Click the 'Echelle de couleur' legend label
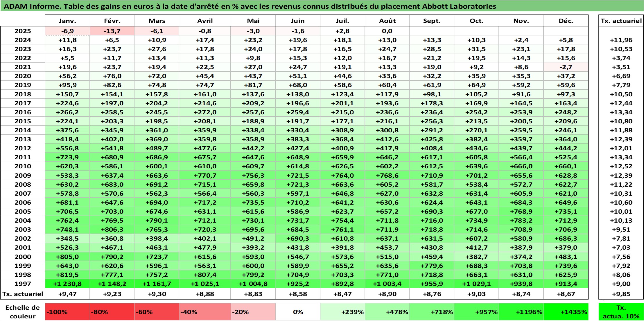 tap(23, 312)
